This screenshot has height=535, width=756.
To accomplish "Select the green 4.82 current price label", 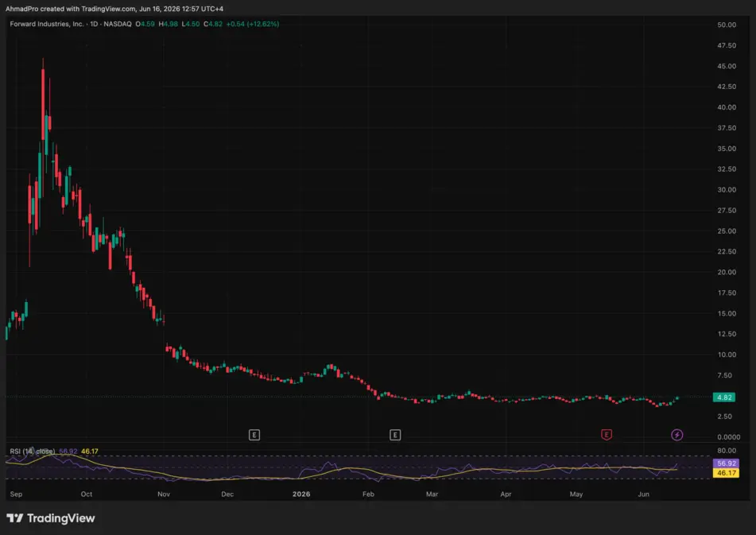I will (x=724, y=397).
